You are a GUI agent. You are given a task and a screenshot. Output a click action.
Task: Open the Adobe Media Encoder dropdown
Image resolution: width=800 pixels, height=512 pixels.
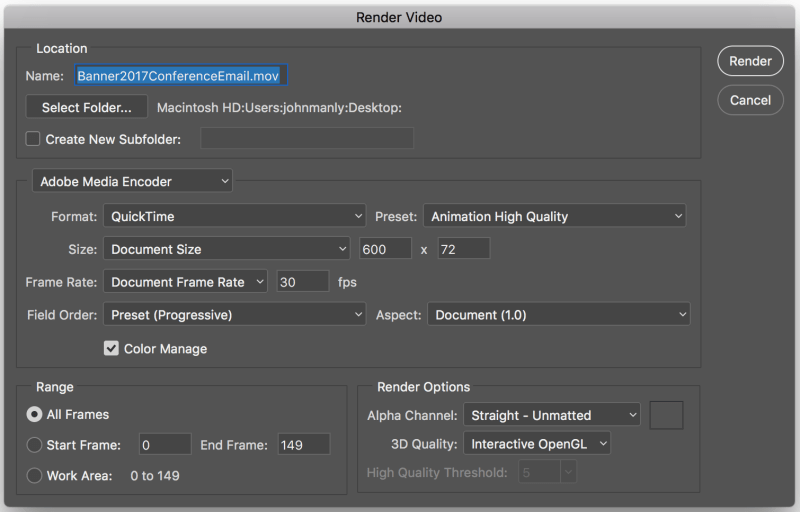pyautogui.click(x=132, y=182)
